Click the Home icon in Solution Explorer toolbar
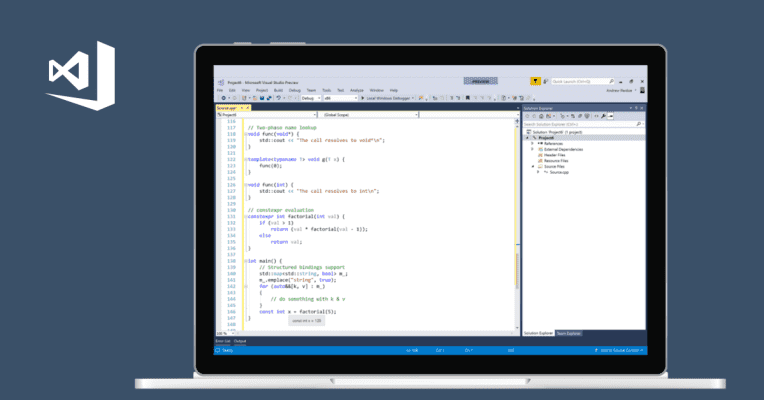The image size is (764, 400). coord(541,116)
